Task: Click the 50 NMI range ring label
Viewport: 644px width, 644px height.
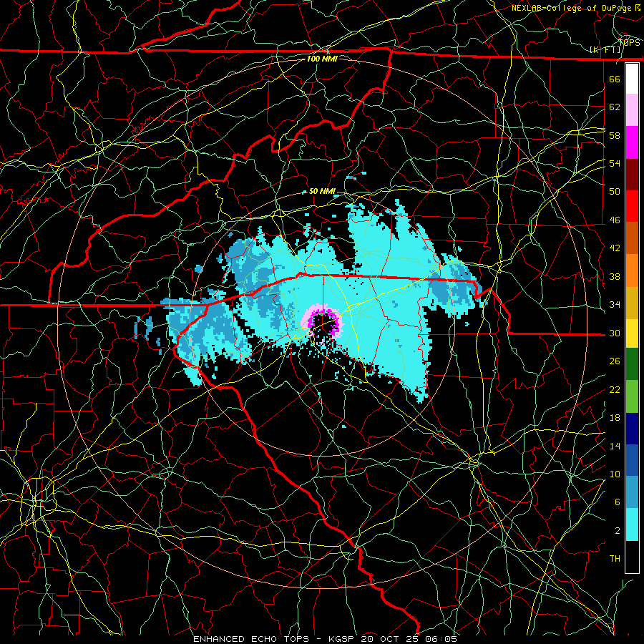Action: click(x=322, y=191)
